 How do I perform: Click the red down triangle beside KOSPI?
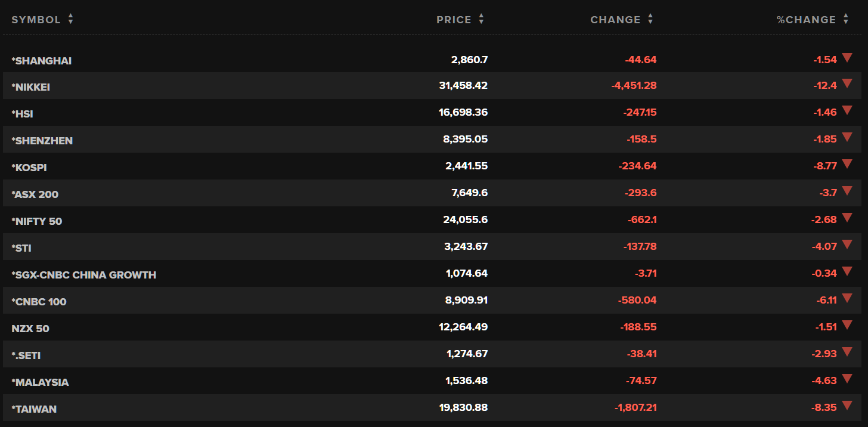click(847, 165)
